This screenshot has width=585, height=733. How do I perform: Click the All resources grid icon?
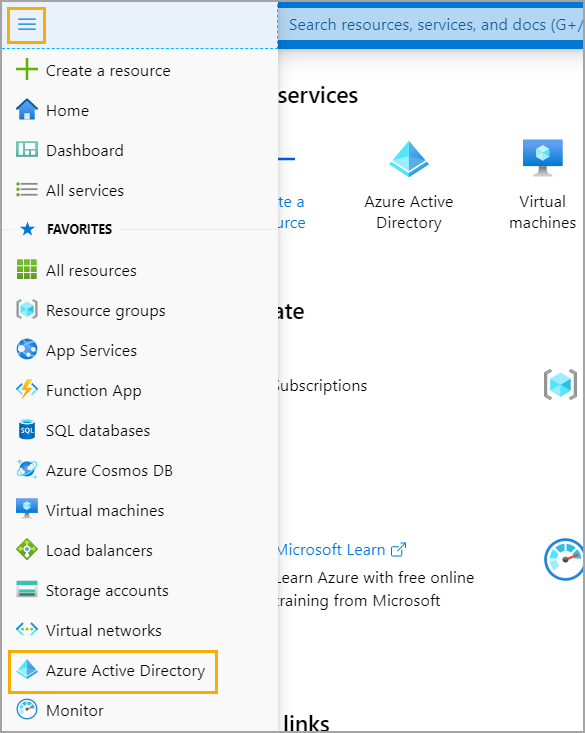pos(27,269)
